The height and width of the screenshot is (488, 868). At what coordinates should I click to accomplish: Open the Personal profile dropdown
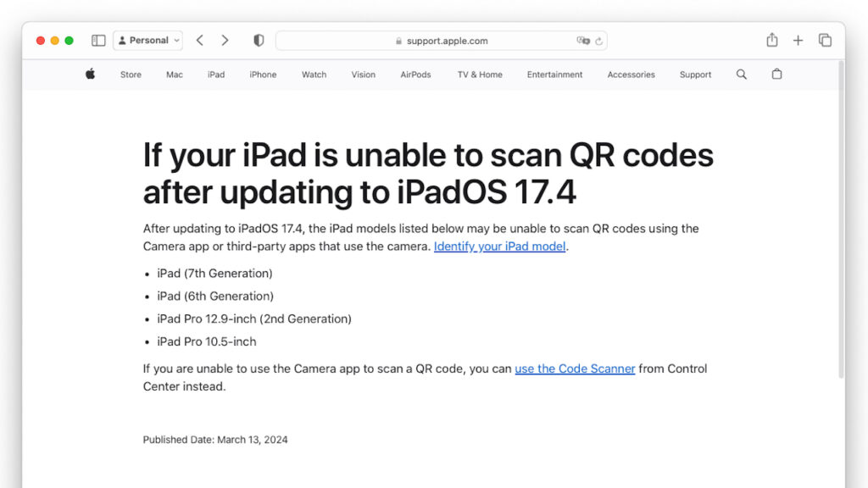click(147, 40)
